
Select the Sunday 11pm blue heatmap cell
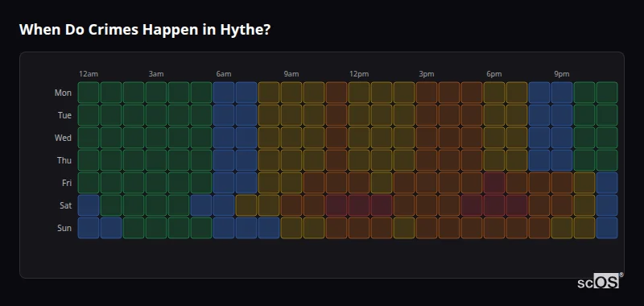[x=607, y=228]
